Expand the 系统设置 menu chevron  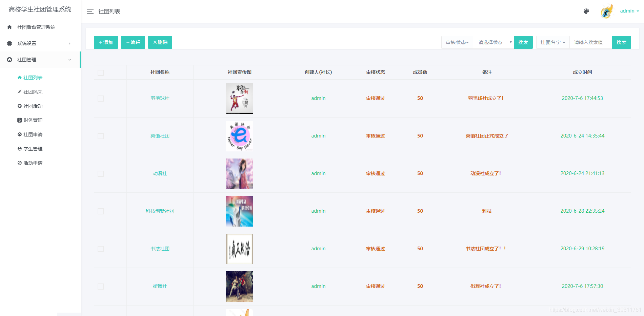pyautogui.click(x=69, y=43)
